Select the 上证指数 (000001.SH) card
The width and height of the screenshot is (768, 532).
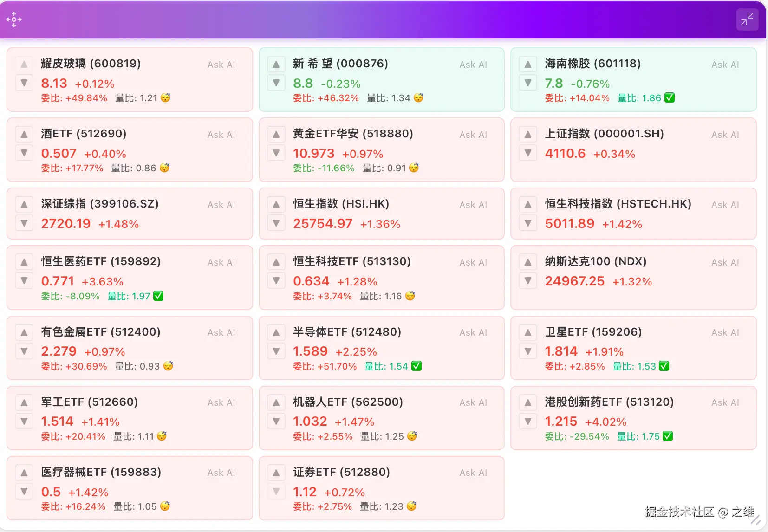(633, 149)
